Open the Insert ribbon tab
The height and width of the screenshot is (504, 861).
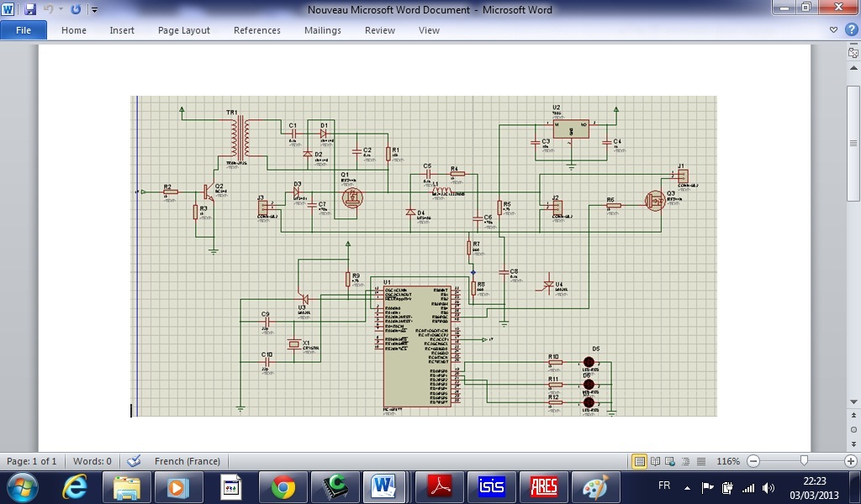pos(122,30)
